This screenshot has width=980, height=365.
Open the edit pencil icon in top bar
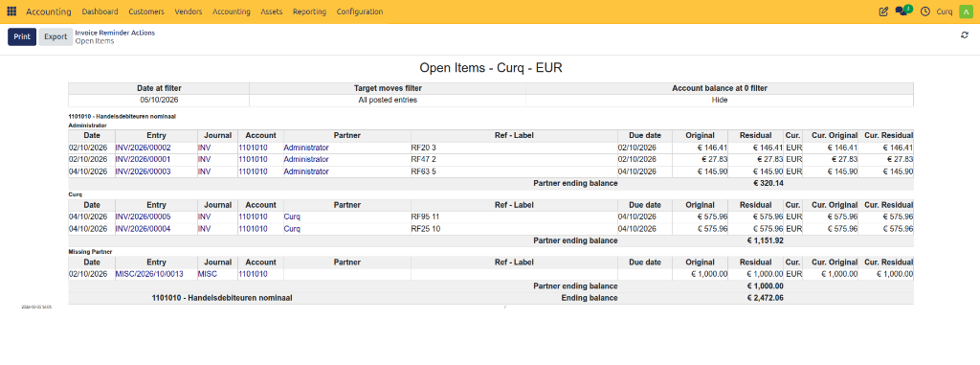[883, 11]
